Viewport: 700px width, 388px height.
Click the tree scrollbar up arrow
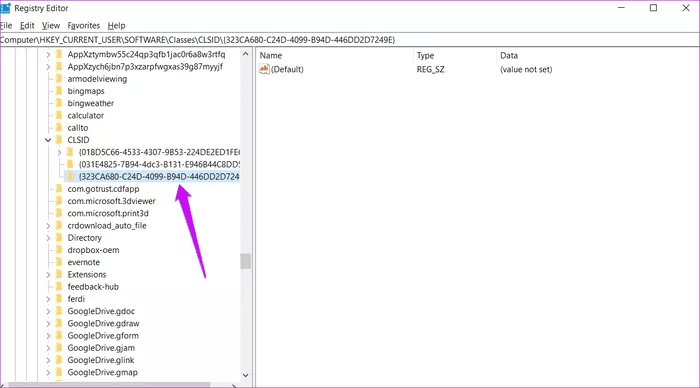click(246, 54)
